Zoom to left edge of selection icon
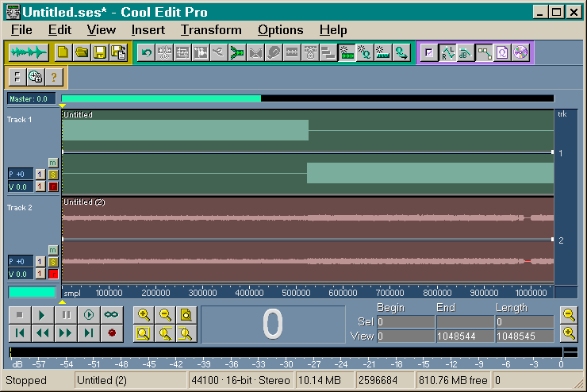Viewport: 587px width, 392px height. click(x=165, y=332)
